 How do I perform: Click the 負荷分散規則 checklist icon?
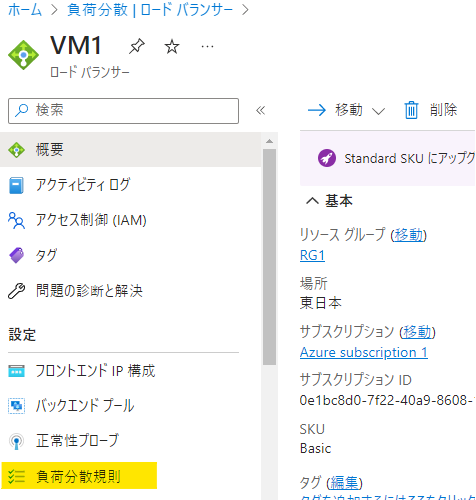click(16, 476)
